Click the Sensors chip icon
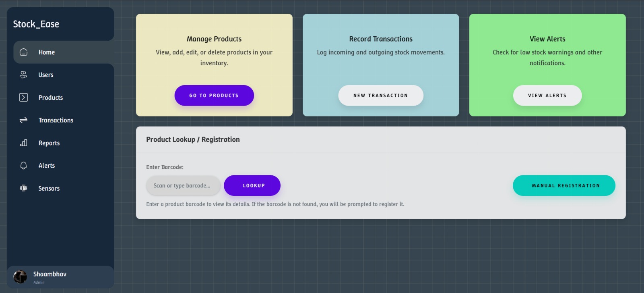 point(24,188)
